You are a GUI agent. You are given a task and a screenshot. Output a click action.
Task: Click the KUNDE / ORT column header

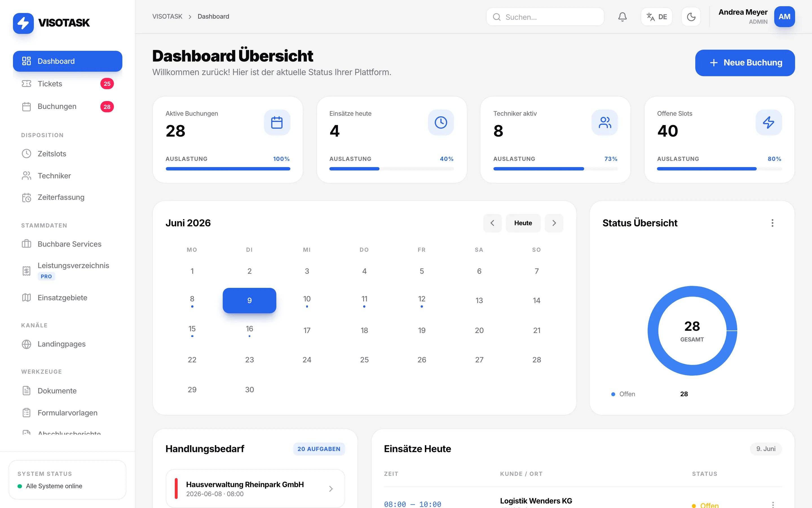point(521,474)
